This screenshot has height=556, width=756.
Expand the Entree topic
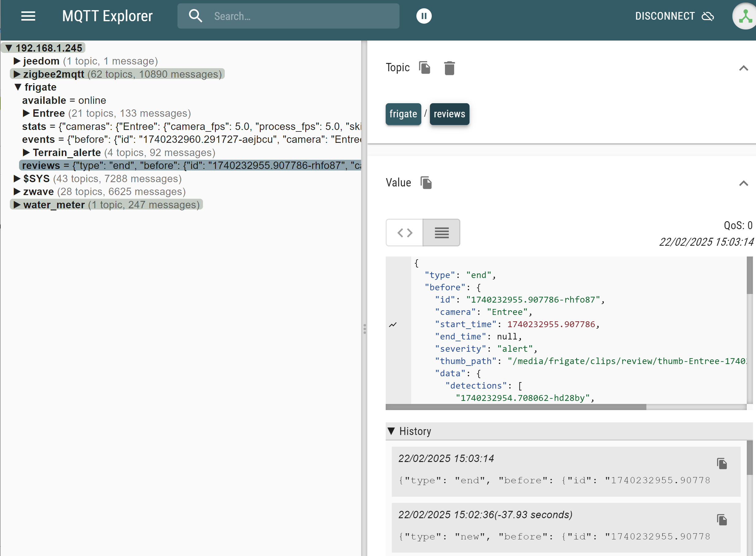[26, 113]
